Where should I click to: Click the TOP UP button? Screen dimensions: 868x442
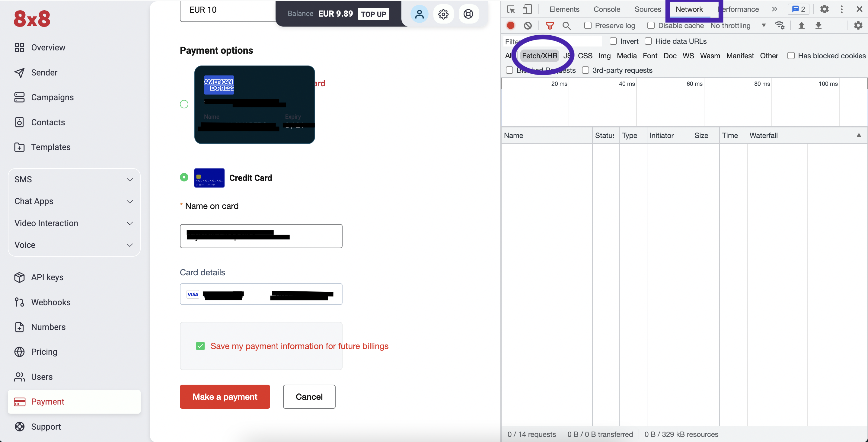click(x=373, y=14)
